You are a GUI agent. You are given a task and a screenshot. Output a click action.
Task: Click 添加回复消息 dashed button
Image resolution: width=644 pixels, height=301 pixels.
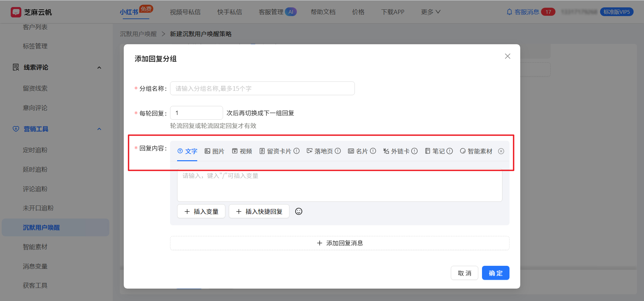point(339,243)
